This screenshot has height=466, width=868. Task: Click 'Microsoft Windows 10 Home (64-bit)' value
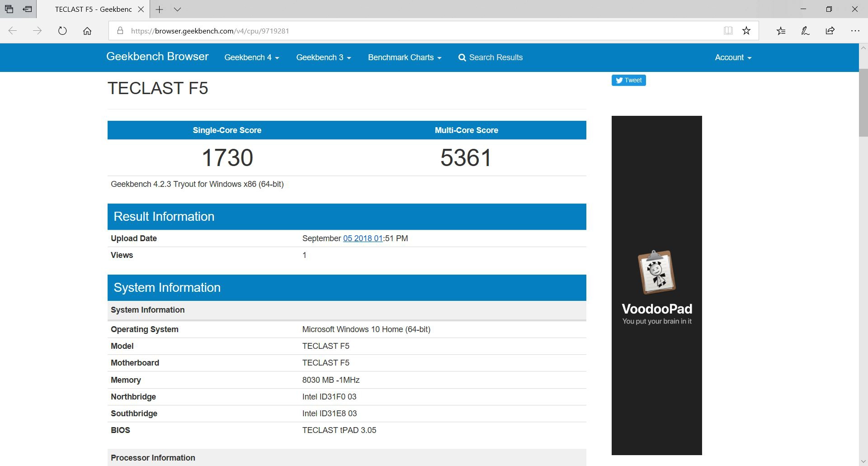366,329
